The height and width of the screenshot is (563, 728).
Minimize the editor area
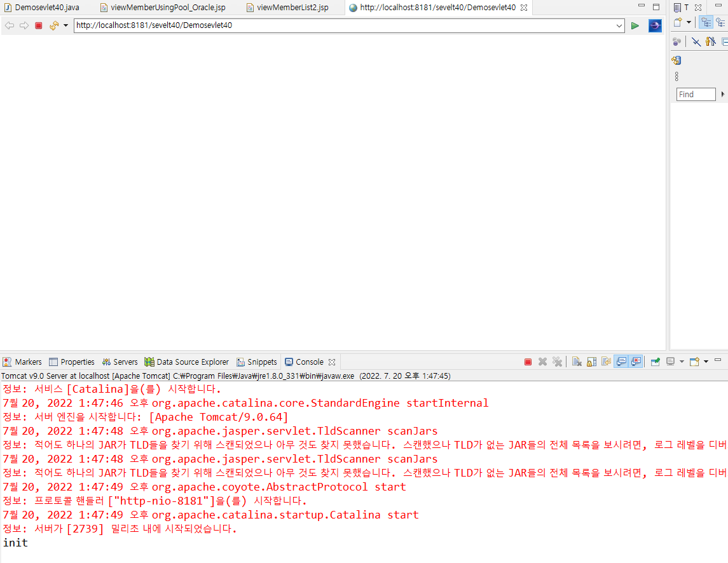click(642, 6)
